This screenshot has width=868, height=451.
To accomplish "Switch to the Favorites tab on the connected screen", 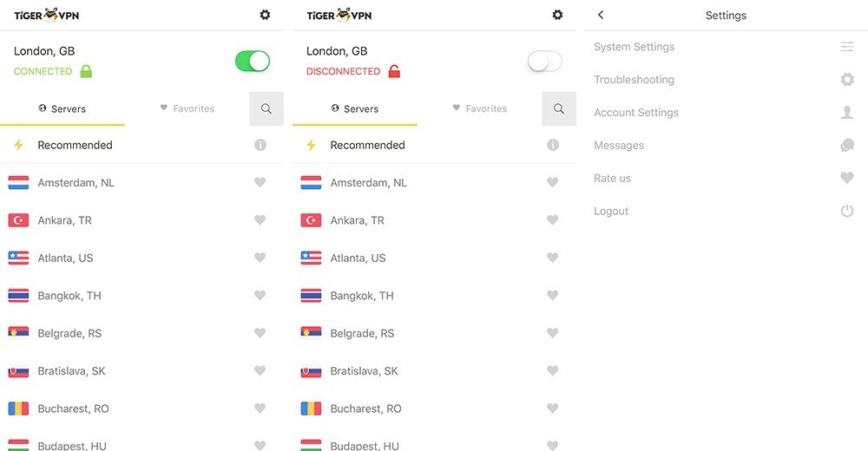I will pyautogui.click(x=187, y=108).
